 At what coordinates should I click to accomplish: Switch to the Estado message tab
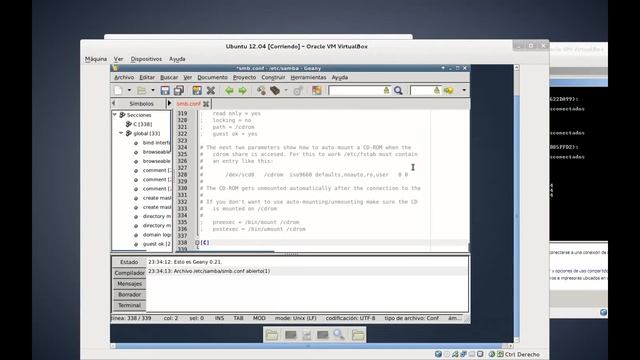[129, 262]
